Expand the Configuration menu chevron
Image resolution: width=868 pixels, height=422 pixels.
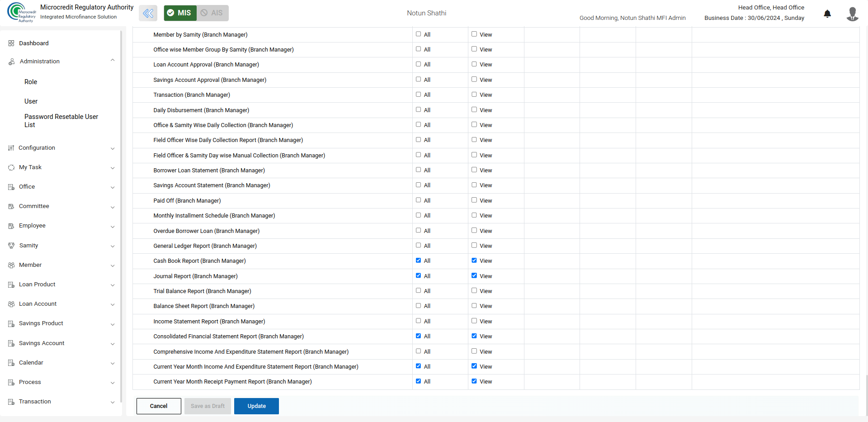[x=113, y=148]
